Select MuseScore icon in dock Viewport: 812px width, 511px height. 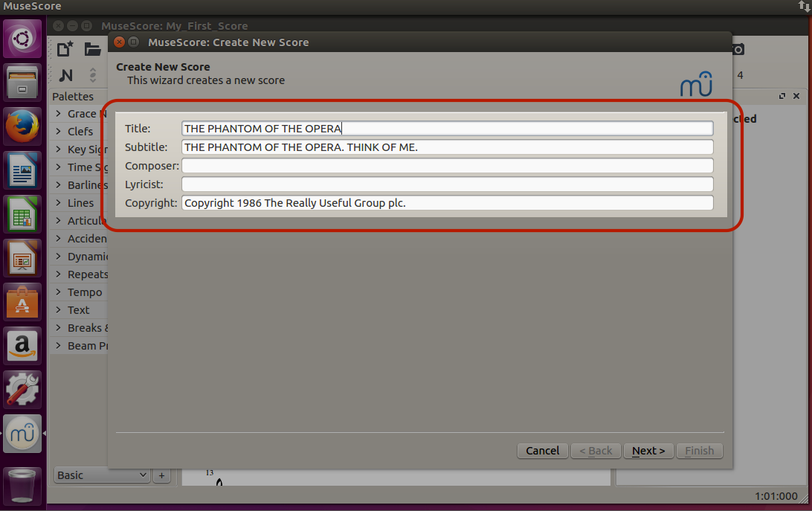pyautogui.click(x=22, y=433)
